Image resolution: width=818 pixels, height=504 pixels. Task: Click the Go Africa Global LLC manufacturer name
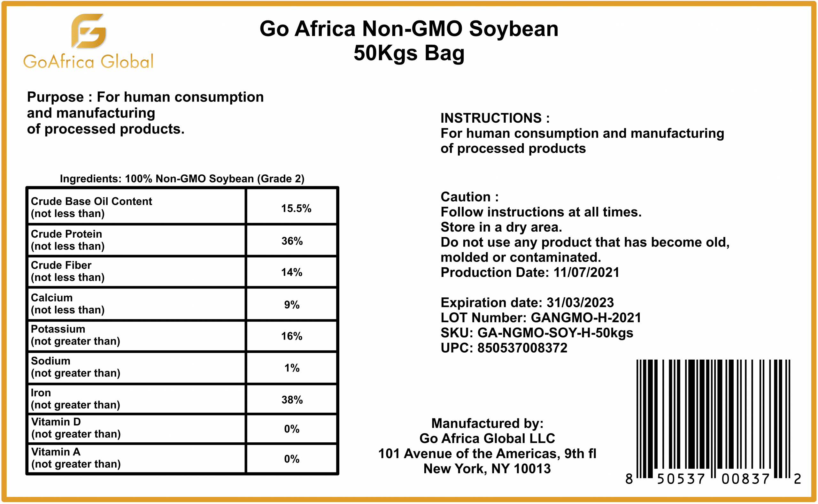[487, 438]
